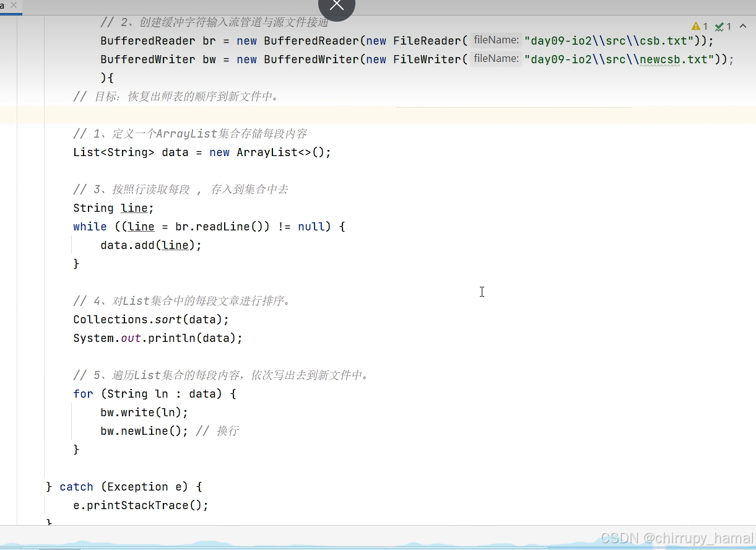The width and height of the screenshot is (756, 550).
Task: Open the yellow warning inspection indicator
Action: point(700,27)
